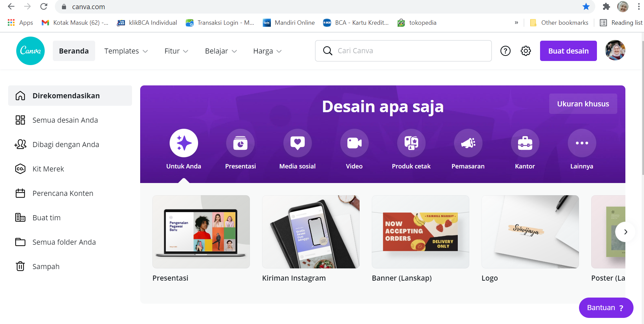Expand the Belajar menu
644x324 pixels.
click(x=220, y=51)
